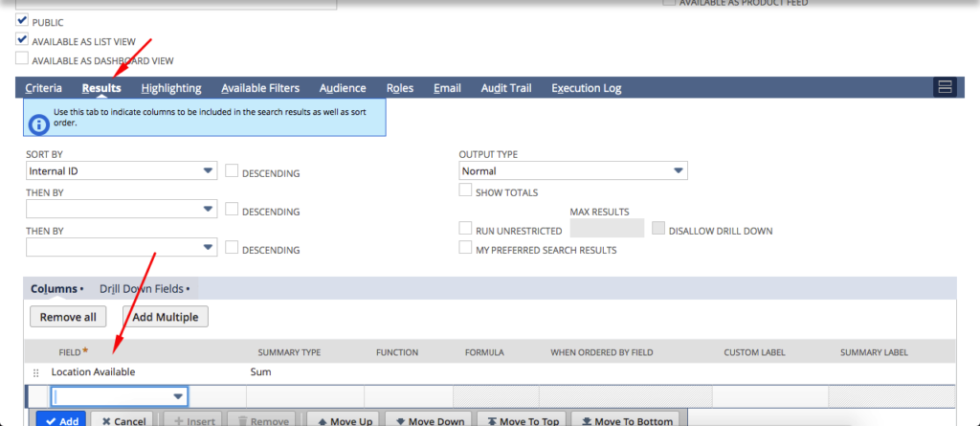Open the second Then By dropdown
Image resolution: width=980 pixels, height=426 pixels.
(122, 247)
